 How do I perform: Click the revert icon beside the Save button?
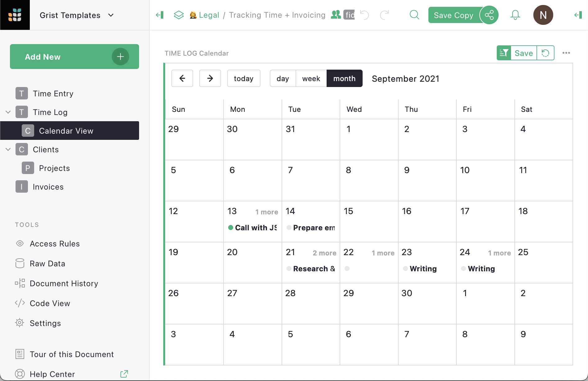(545, 53)
